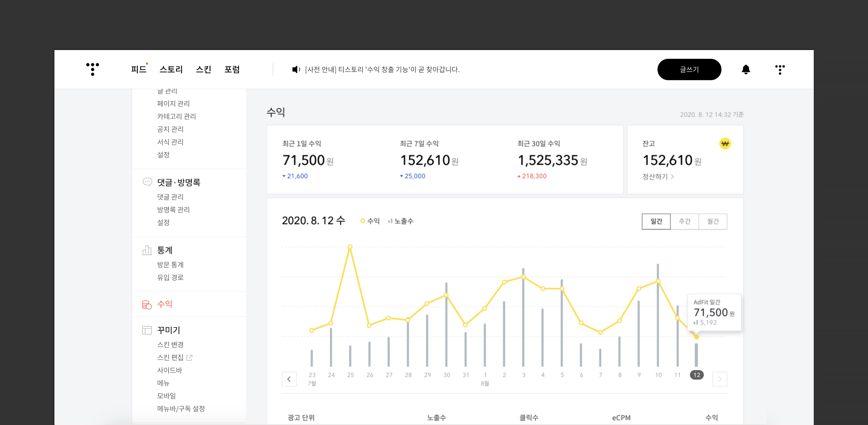Open notifications via the bell icon

tap(746, 70)
